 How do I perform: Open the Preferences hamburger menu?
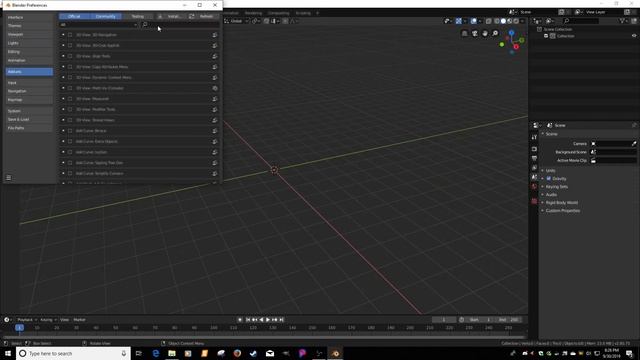click(x=9, y=178)
